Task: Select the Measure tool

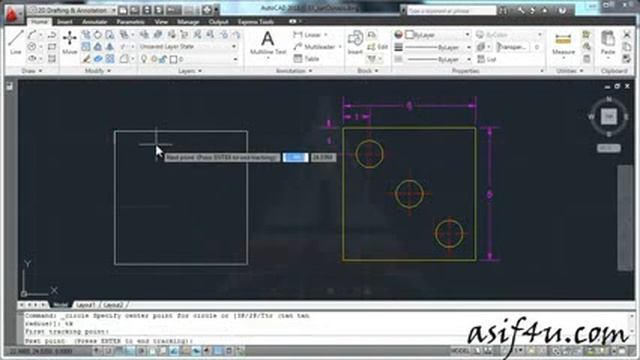Action: pyautogui.click(x=563, y=44)
